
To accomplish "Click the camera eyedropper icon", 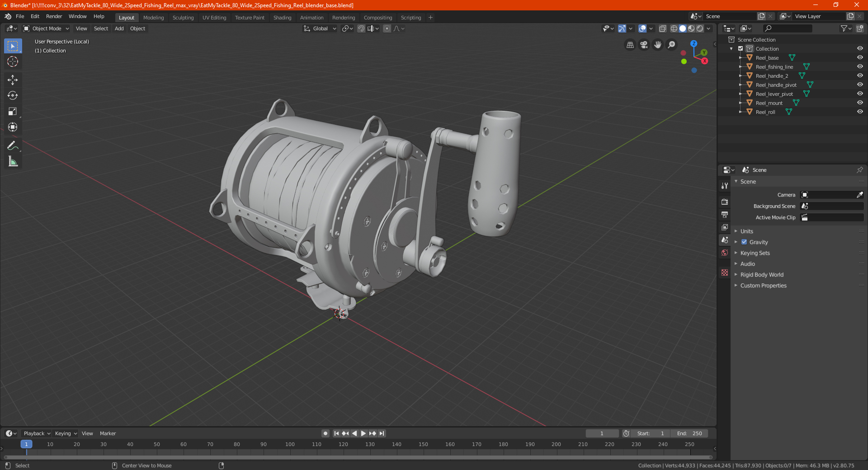I will (860, 195).
